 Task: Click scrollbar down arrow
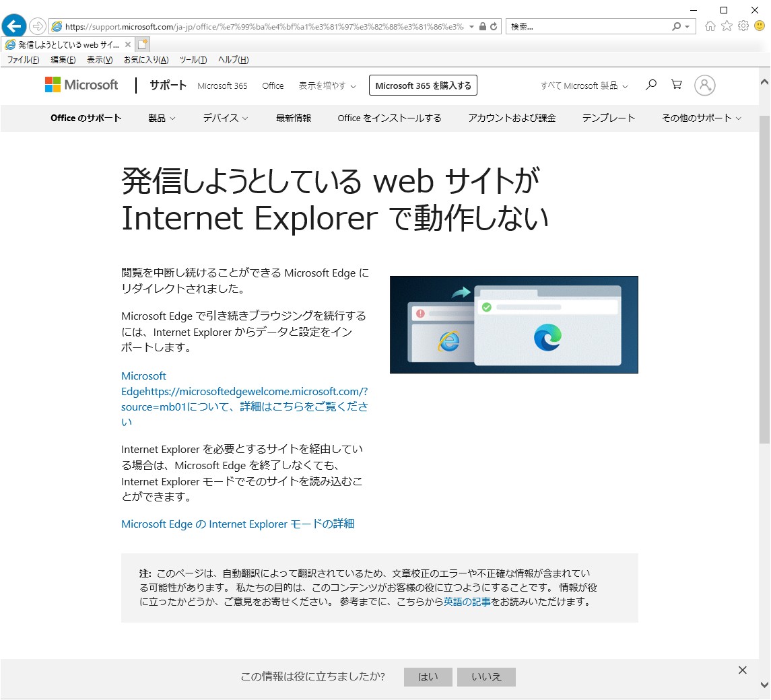pos(765,685)
